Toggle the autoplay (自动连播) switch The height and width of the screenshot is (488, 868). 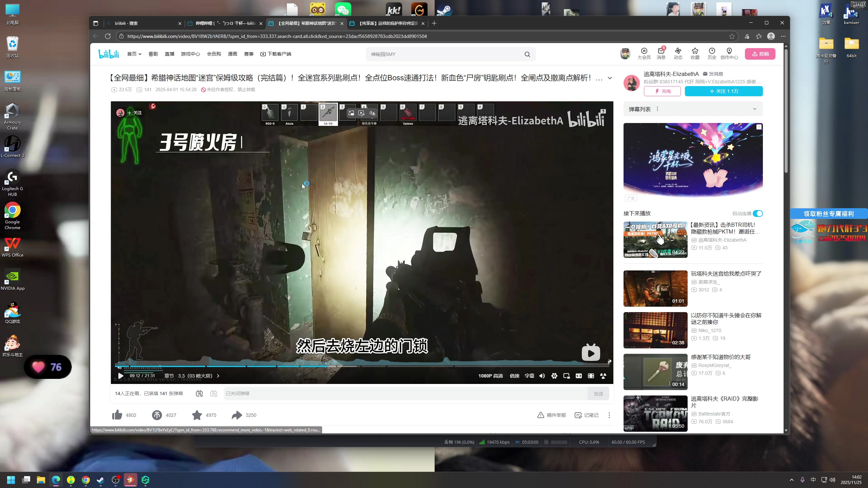(x=758, y=213)
